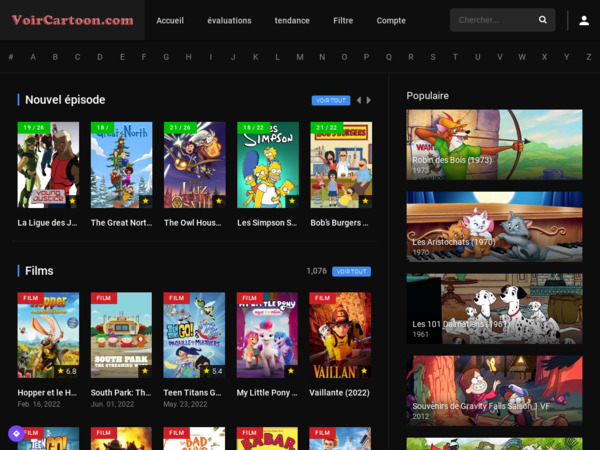Open My Little Pony film poster
Screen dimensions: 600x450
(x=267, y=335)
